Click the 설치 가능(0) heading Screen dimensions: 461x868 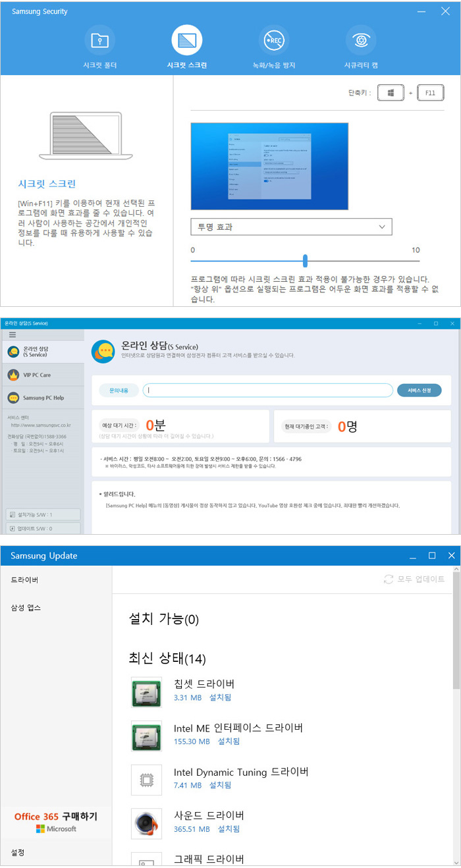pyautogui.click(x=164, y=619)
